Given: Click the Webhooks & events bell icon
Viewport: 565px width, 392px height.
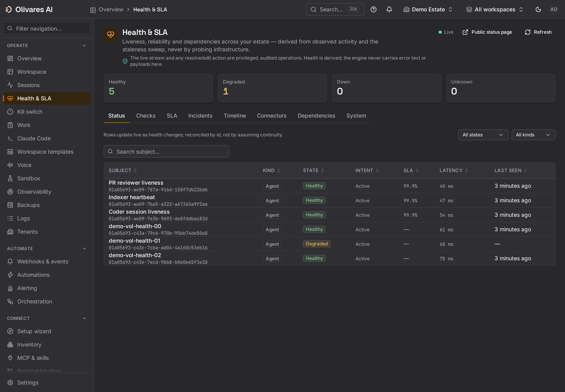Looking at the screenshot, I should [10, 261].
